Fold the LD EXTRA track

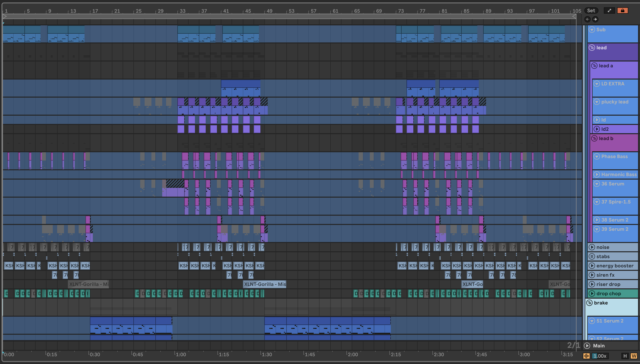(x=597, y=84)
